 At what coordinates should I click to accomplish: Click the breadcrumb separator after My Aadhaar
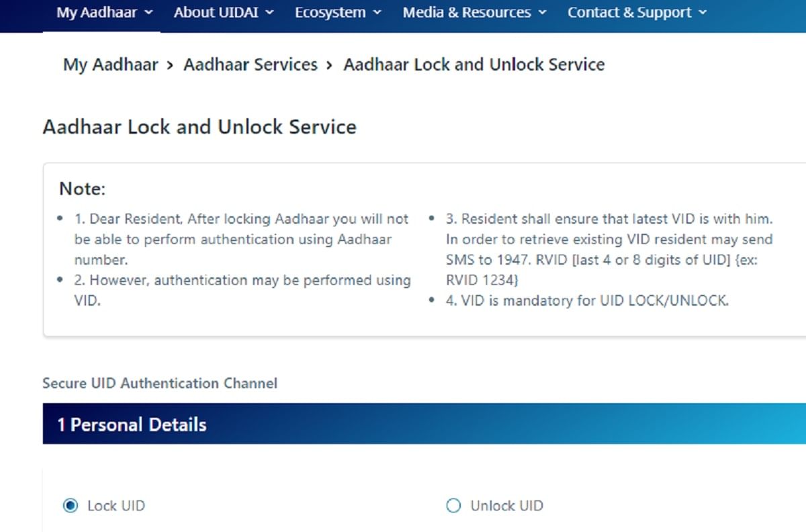pos(169,64)
